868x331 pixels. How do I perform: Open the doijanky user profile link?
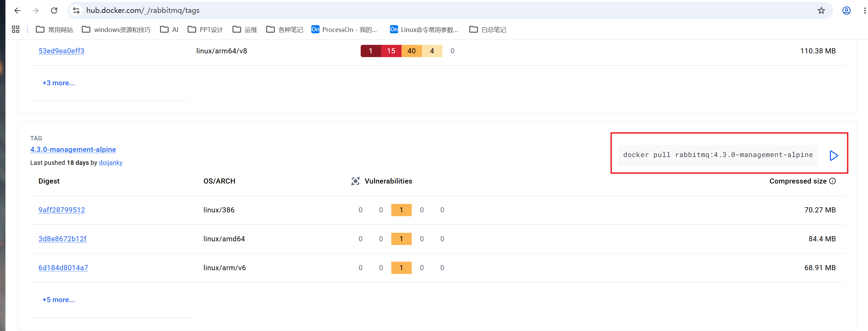(111, 163)
